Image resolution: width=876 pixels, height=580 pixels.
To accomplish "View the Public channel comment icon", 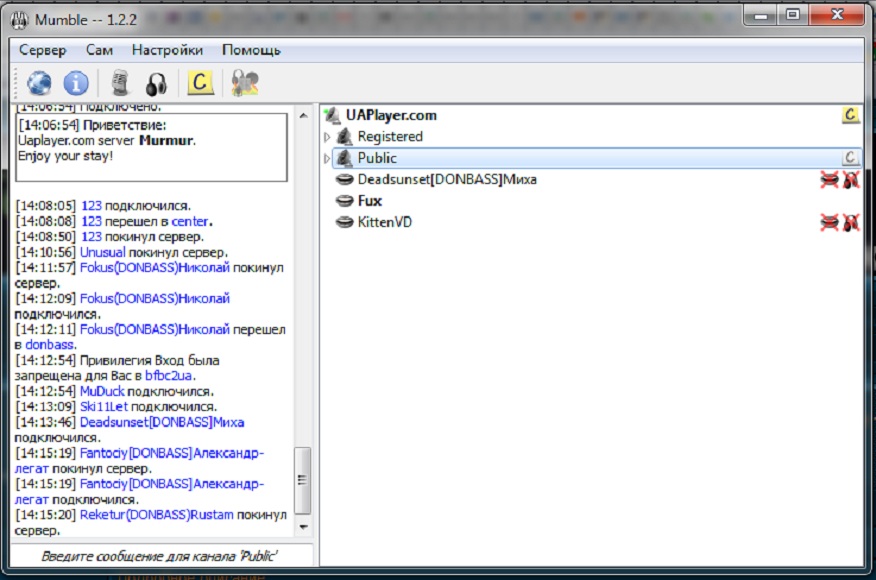I will point(850,158).
